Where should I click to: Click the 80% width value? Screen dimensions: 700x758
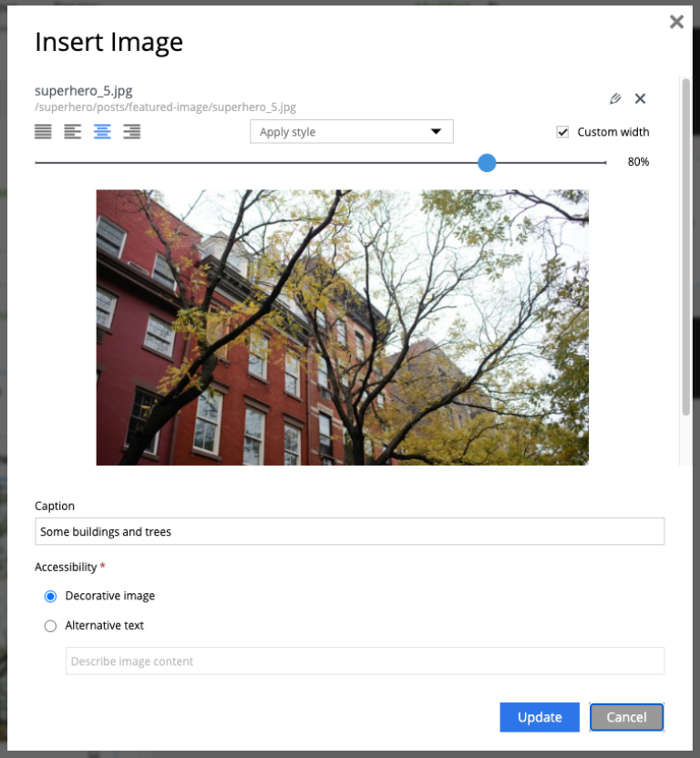tap(638, 162)
